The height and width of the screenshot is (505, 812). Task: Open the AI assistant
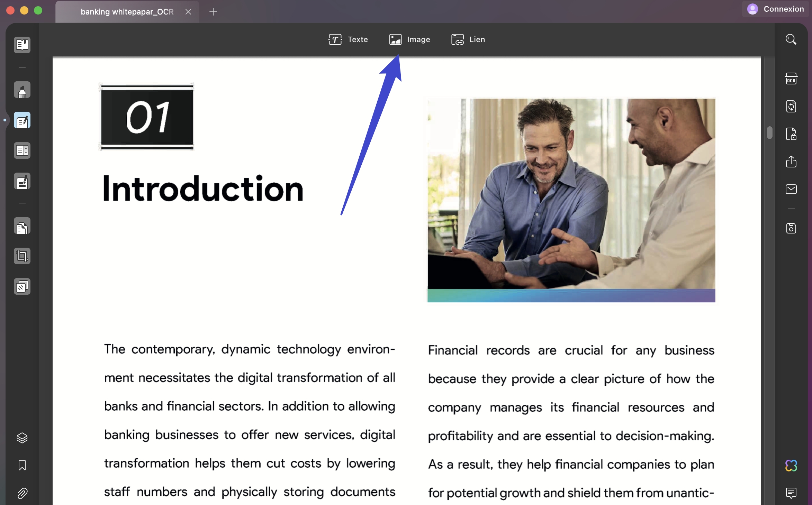pyautogui.click(x=791, y=465)
